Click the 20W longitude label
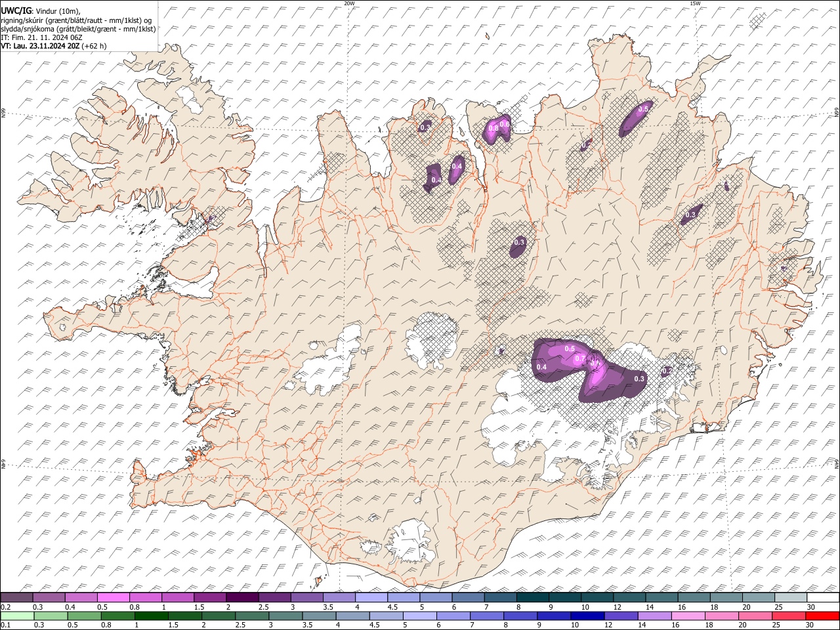 click(x=349, y=3)
